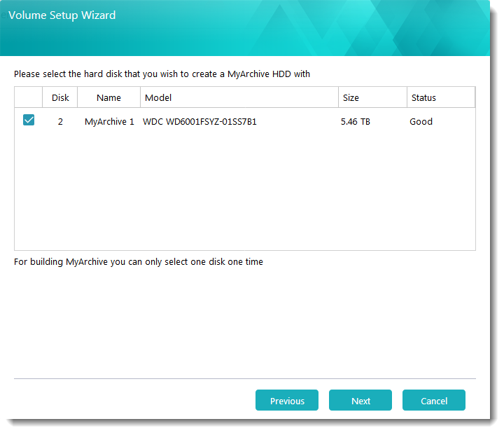Uncheck the MyArchive 1 disk checkbox
504x433 pixels.
pyautogui.click(x=29, y=121)
